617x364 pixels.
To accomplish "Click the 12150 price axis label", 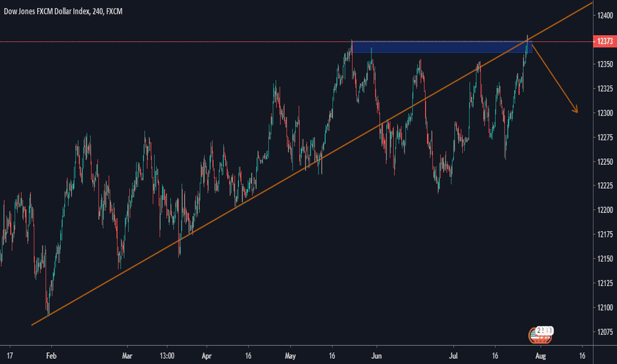I will 605,259.
